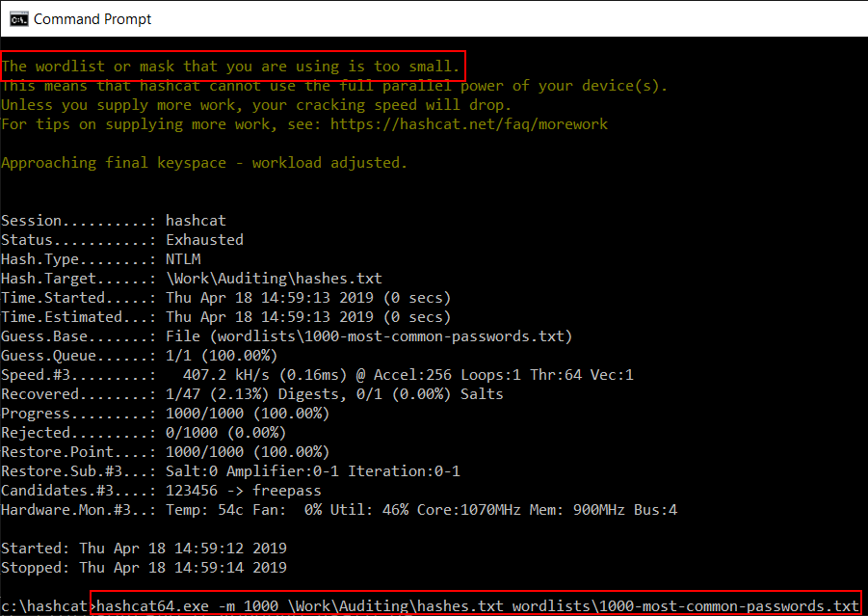
Task: Click the Progress 1000/1000 value
Action: [248, 414]
